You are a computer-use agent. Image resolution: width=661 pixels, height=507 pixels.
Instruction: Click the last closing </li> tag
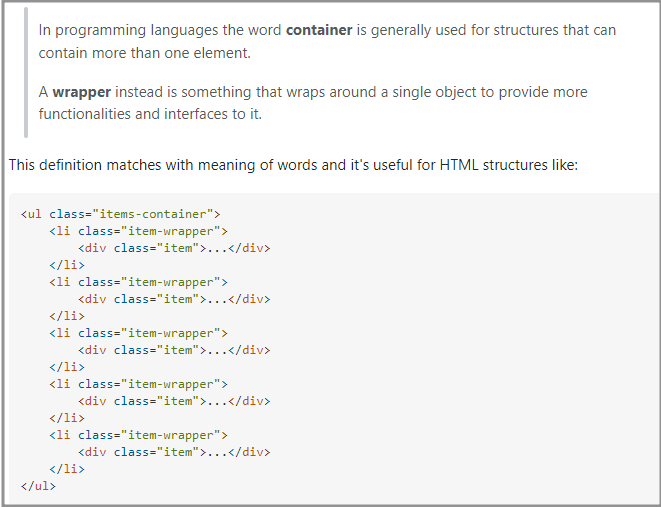pyautogui.click(x=67, y=469)
